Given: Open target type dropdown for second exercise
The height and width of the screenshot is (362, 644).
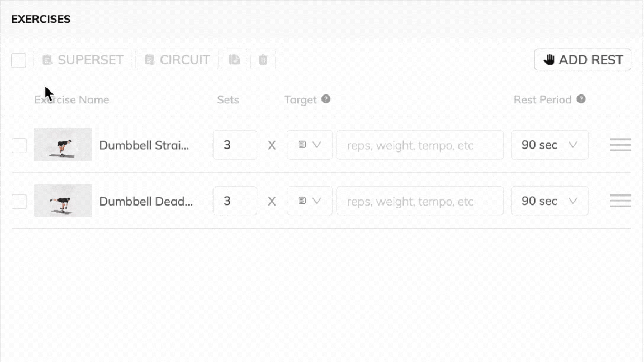Looking at the screenshot, I should [x=310, y=201].
